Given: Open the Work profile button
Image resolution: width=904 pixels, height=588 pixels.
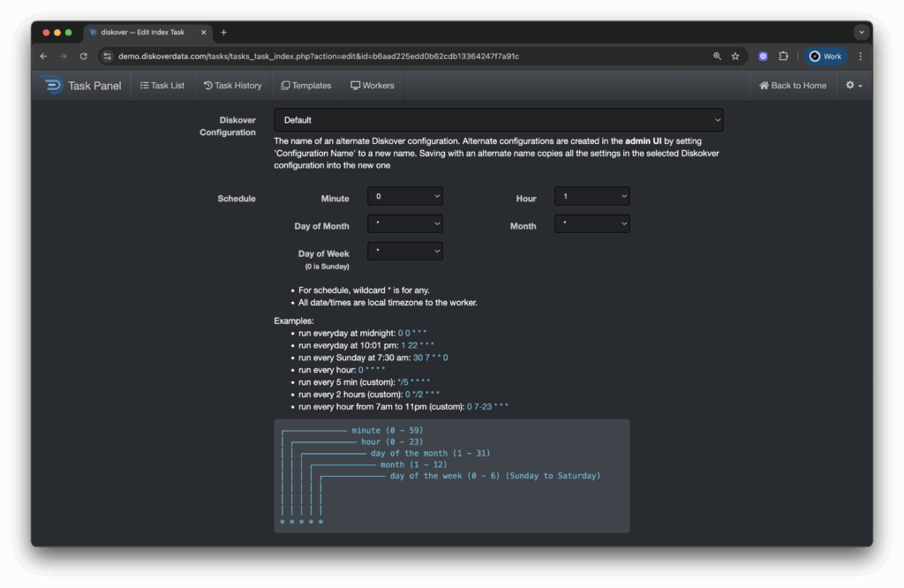Looking at the screenshot, I should (825, 56).
